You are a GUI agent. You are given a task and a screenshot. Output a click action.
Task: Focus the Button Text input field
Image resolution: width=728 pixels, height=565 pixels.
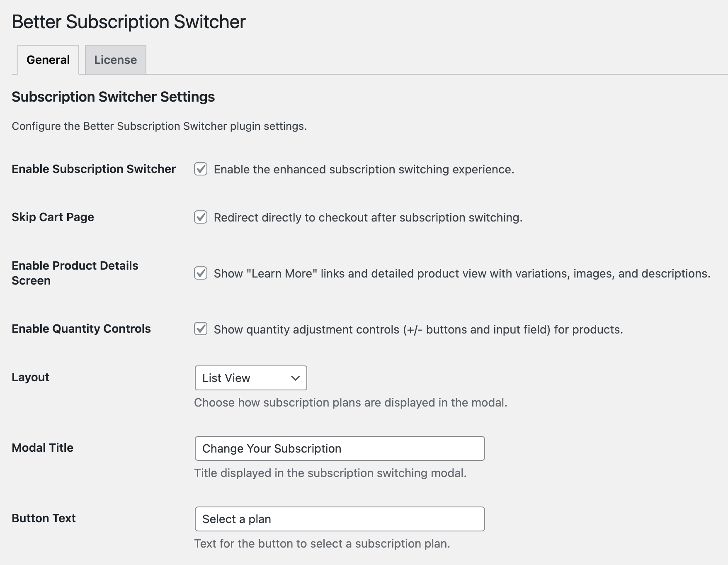coord(340,519)
